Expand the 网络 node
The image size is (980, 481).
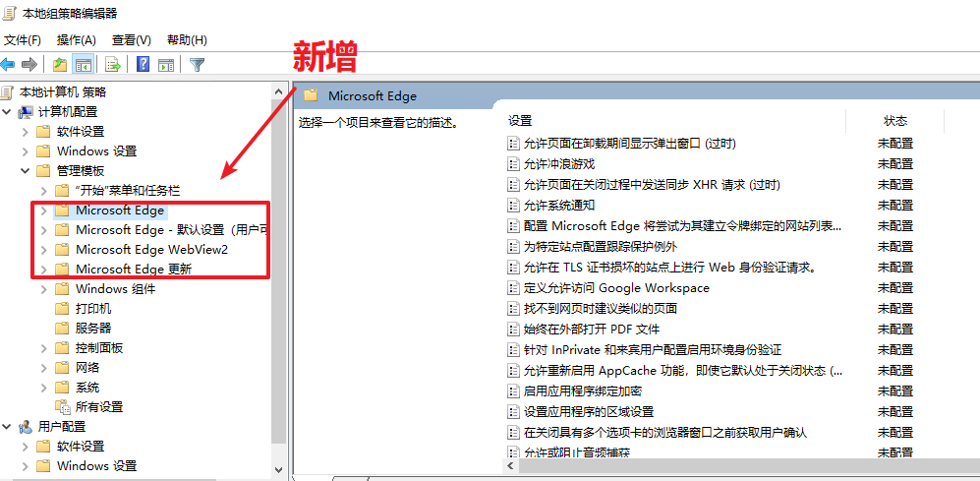(44, 368)
